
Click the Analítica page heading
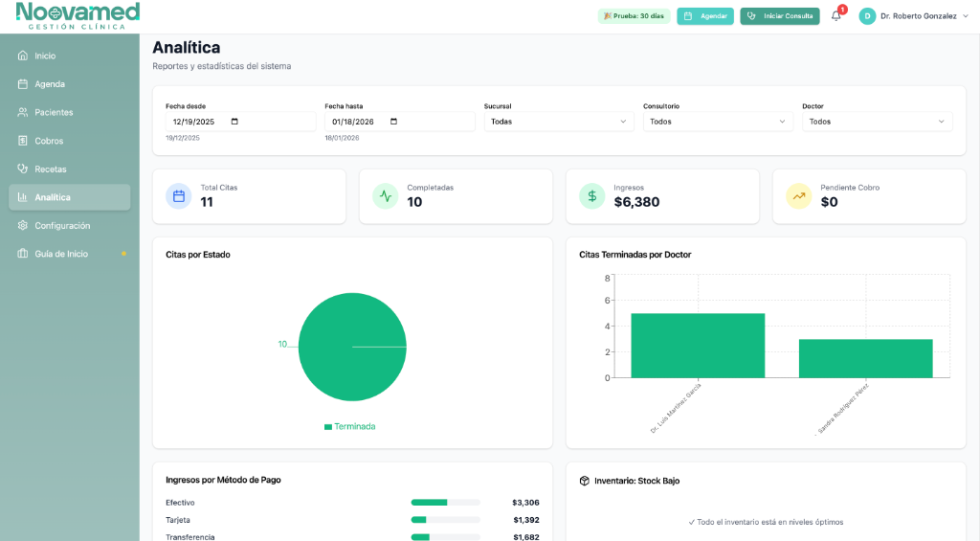[187, 48]
